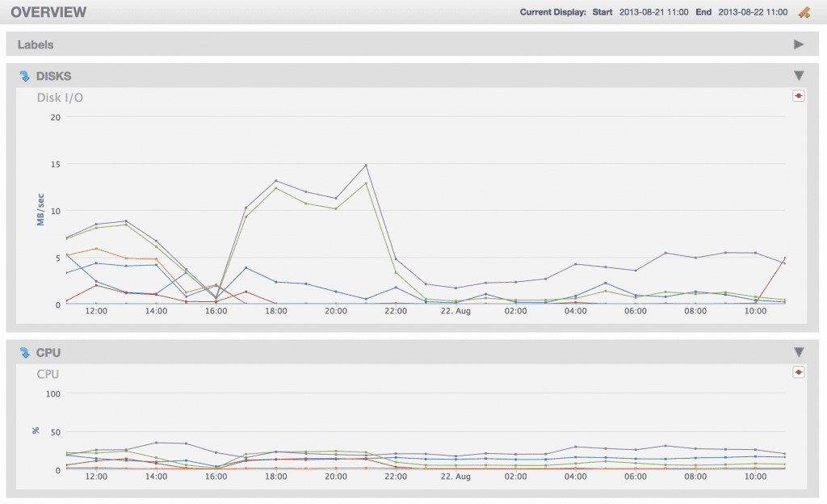The height and width of the screenshot is (504, 827).
Task: Select the purple CPU data point at 14:00
Action: pos(156,443)
